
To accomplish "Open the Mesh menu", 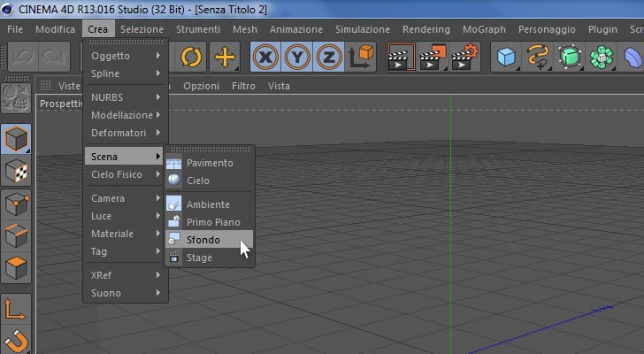I will click(x=245, y=29).
